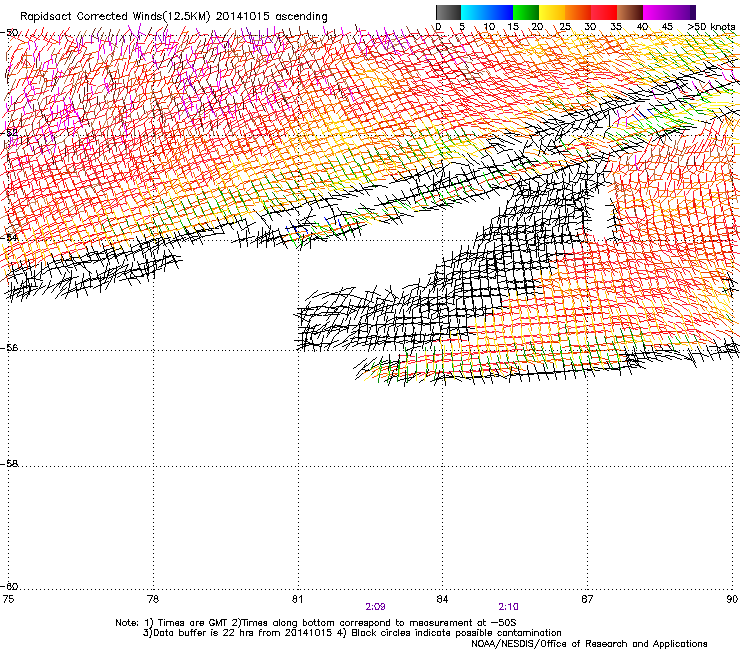Select the red 30-35 knots legend swatch

pyautogui.click(x=604, y=12)
